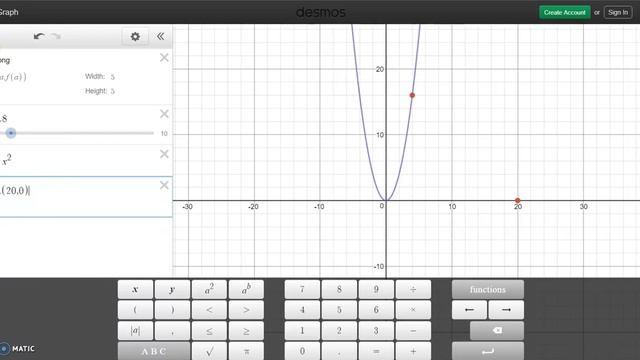Image resolution: width=640 pixels, height=360 pixels.
Task: Click the slider thumb handle
Action: (11, 133)
